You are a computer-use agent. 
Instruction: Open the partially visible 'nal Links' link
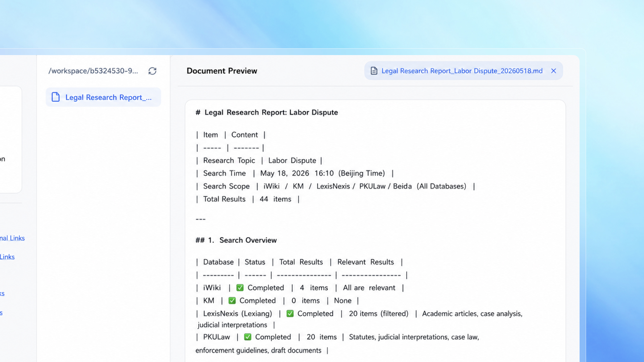(x=12, y=238)
